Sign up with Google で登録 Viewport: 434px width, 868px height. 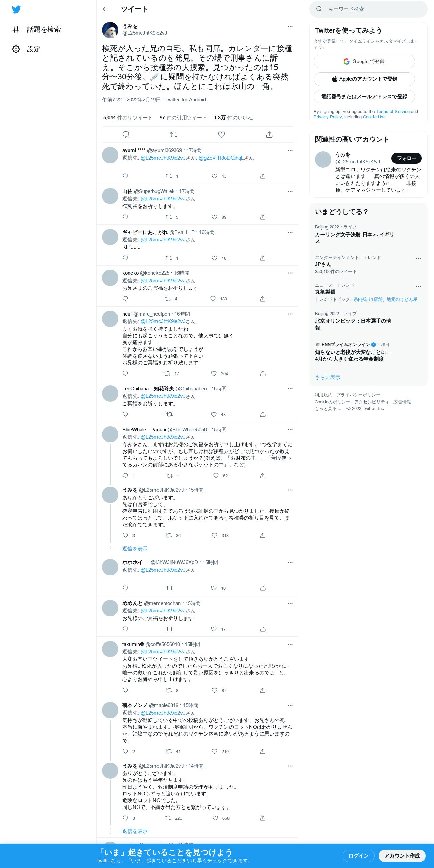pyautogui.click(x=364, y=62)
